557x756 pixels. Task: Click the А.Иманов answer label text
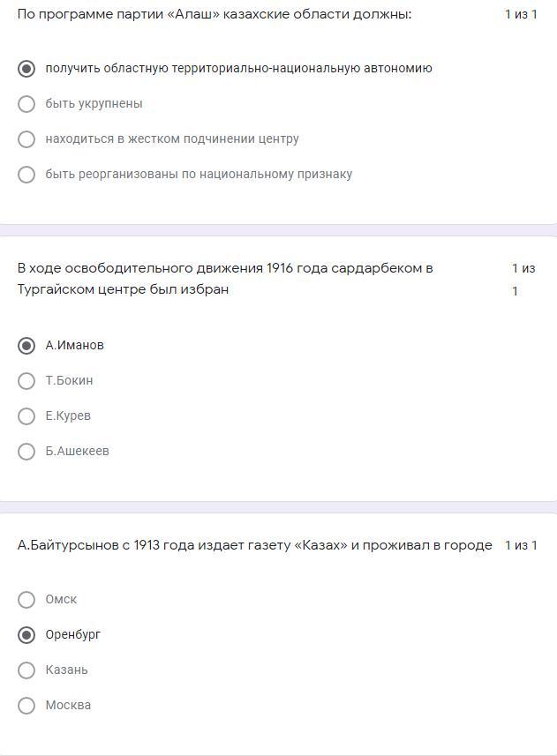[75, 345]
